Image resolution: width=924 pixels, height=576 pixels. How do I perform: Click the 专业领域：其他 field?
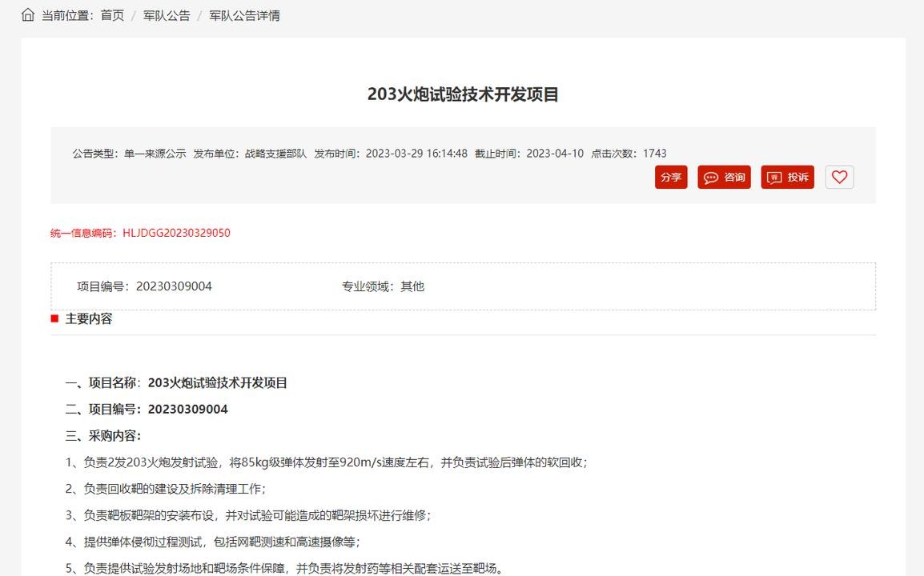click(383, 286)
